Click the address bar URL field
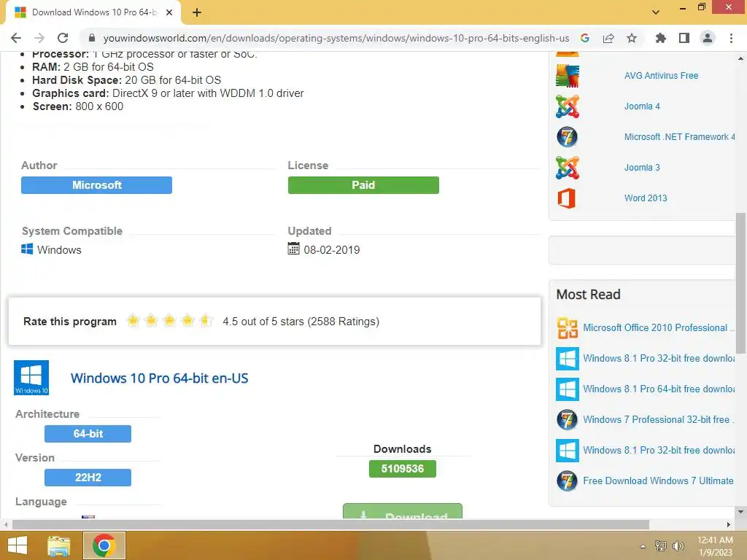747x560 pixels. coord(336,38)
